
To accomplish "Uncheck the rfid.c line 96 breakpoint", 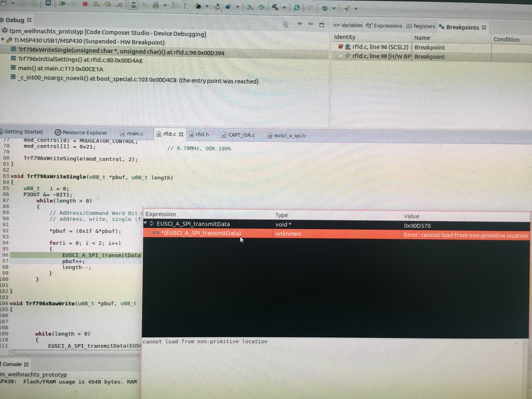I will pyautogui.click(x=340, y=46).
